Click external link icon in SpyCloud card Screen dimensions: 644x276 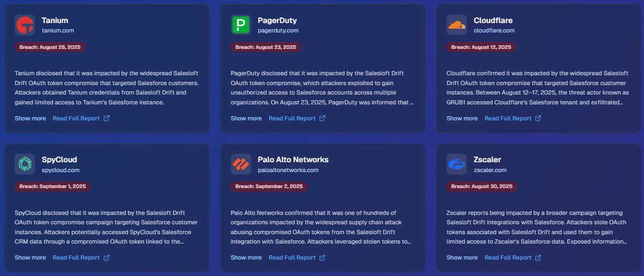point(106,258)
